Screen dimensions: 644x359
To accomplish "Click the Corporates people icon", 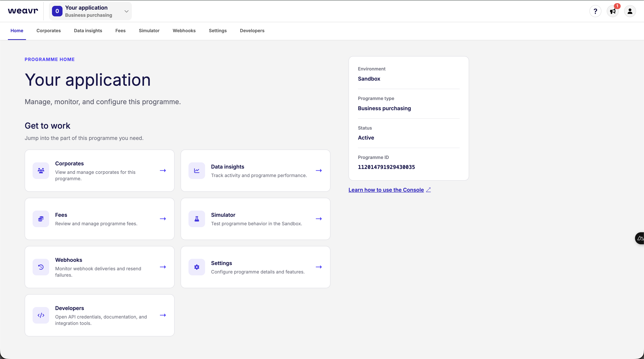I will (41, 170).
